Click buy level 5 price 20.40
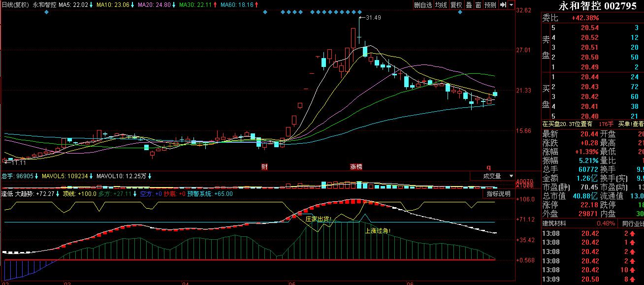Image resolution: width=644 pixels, height=285 pixels. click(x=590, y=117)
